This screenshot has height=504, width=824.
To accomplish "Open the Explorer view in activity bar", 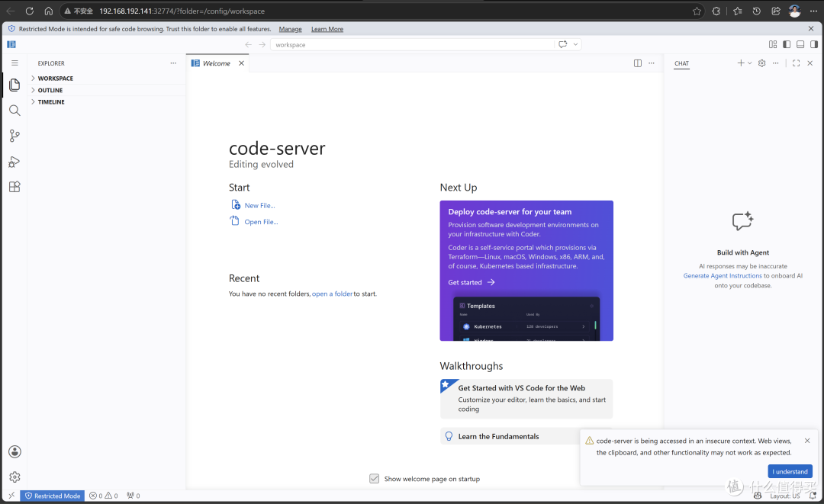I will (14, 85).
